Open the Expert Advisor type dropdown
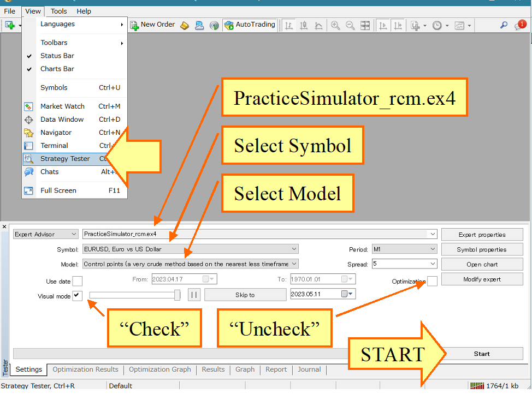This screenshot has height=394, width=532. (x=46, y=234)
